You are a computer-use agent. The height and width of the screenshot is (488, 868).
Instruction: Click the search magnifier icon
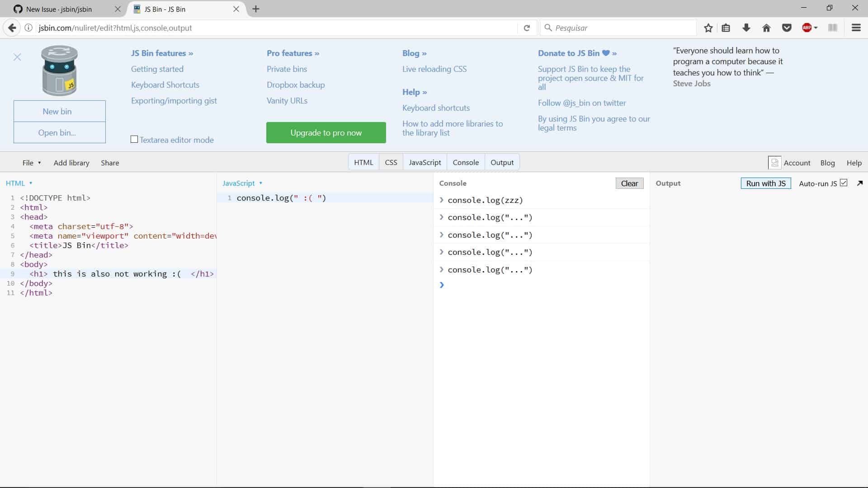pos(548,28)
